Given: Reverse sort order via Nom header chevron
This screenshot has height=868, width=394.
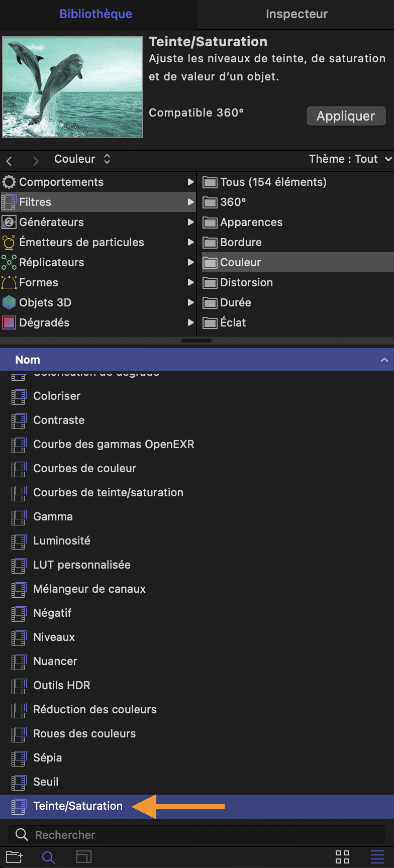Looking at the screenshot, I should click(384, 360).
